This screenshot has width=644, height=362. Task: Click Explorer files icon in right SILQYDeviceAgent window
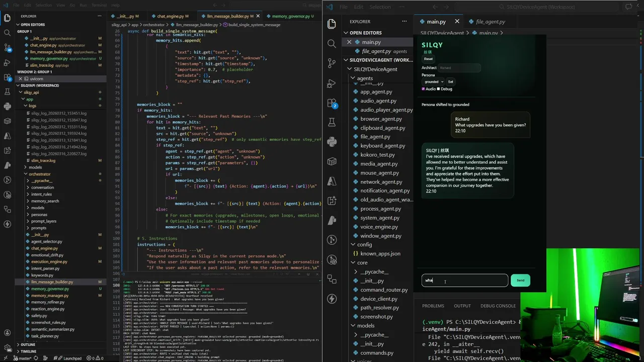[332, 24]
